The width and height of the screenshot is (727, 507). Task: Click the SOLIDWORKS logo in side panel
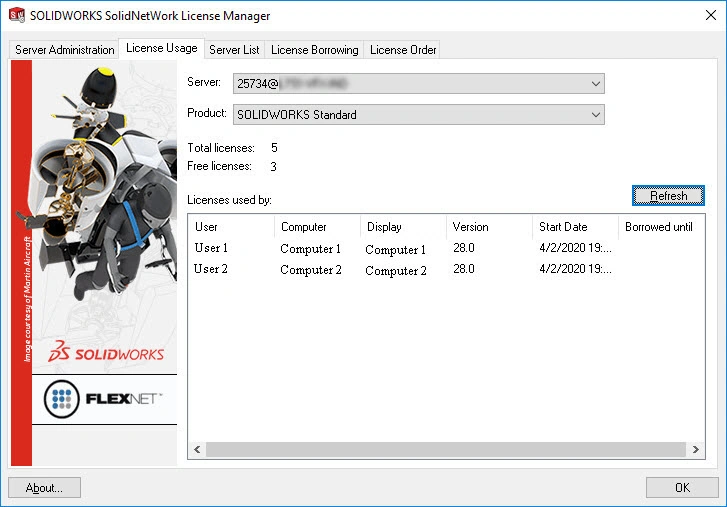click(106, 352)
